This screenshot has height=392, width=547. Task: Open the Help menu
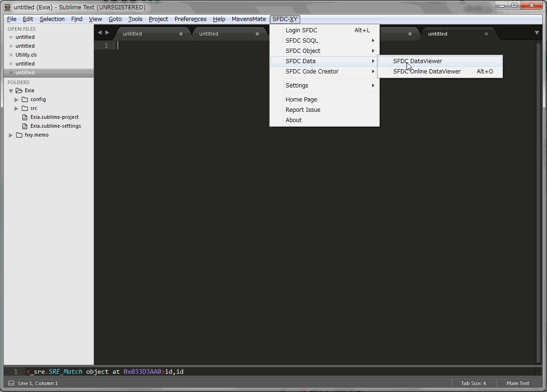(219, 19)
